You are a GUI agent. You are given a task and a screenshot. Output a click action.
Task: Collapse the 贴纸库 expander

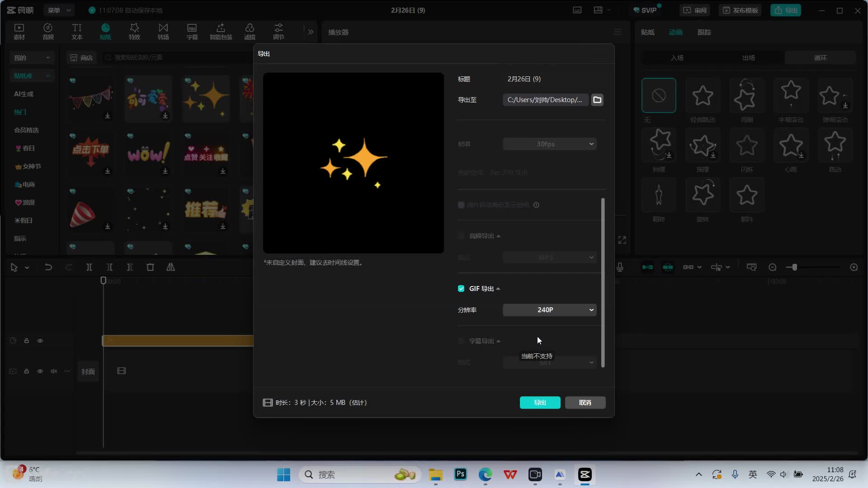coord(47,76)
